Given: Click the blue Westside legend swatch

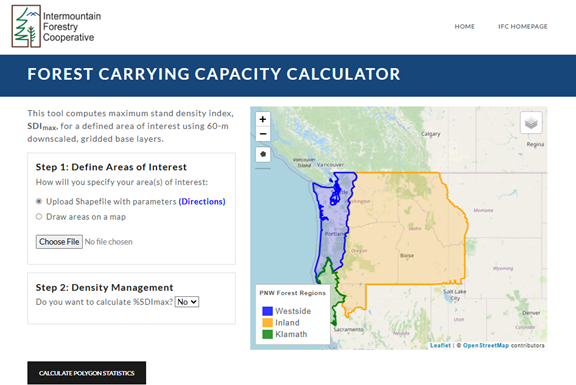Looking at the screenshot, I should coord(267,311).
